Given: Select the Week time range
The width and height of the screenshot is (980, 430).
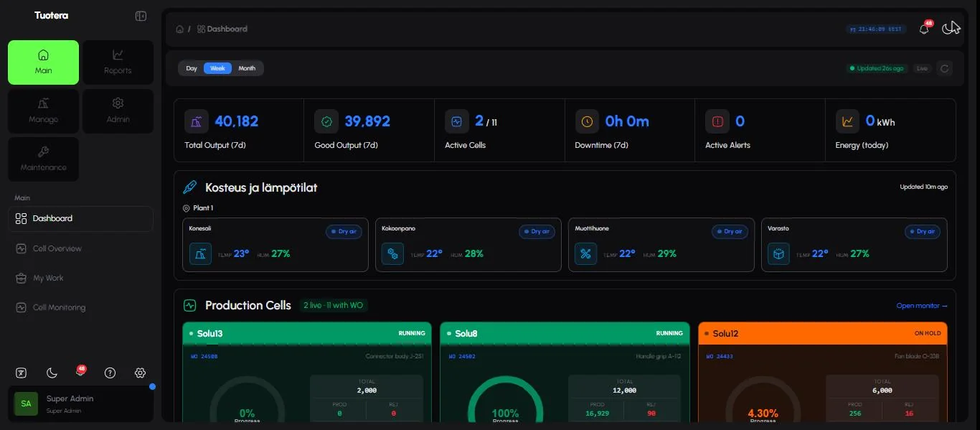Looking at the screenshot, I should (x=217, y=68).
